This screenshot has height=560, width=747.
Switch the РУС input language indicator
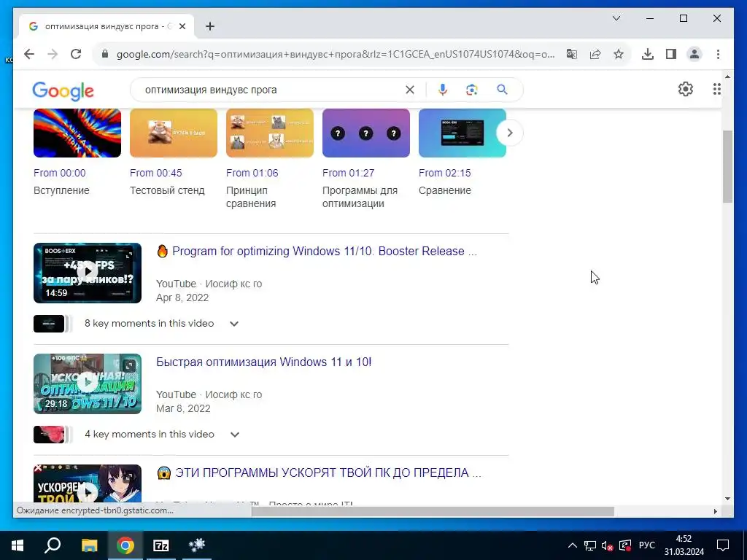[646, 545]
